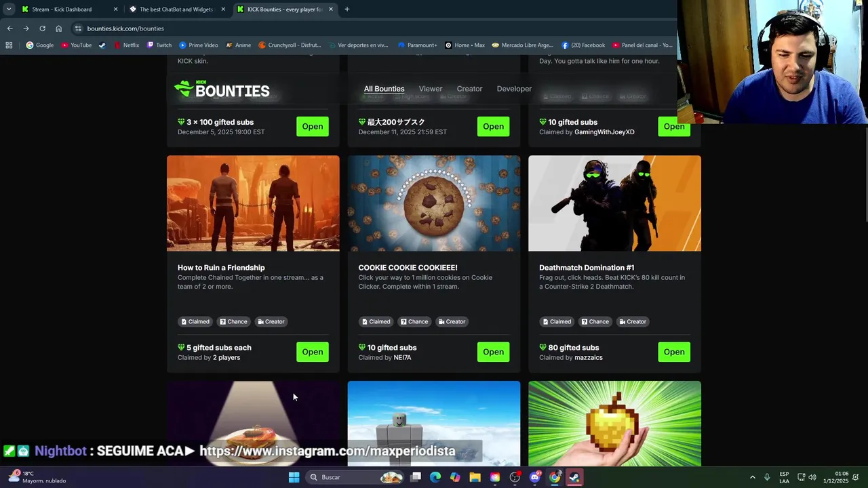Open Task View on taskbar
This screenshot has height=488, width=868.
coord(416,477)
